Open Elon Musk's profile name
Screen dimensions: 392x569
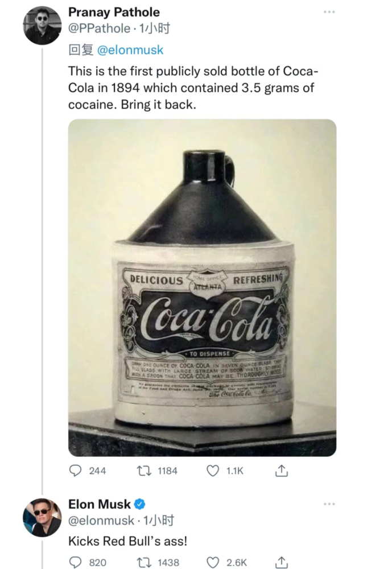100,504
